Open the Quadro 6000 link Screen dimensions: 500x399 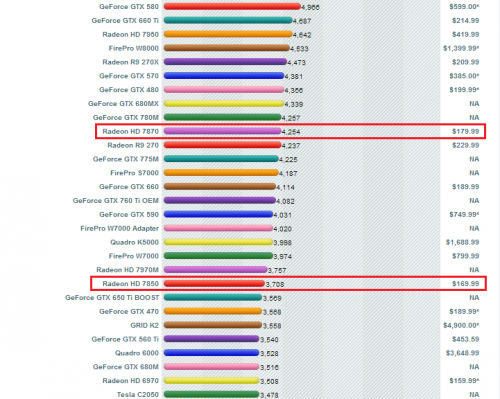[137, 353]
